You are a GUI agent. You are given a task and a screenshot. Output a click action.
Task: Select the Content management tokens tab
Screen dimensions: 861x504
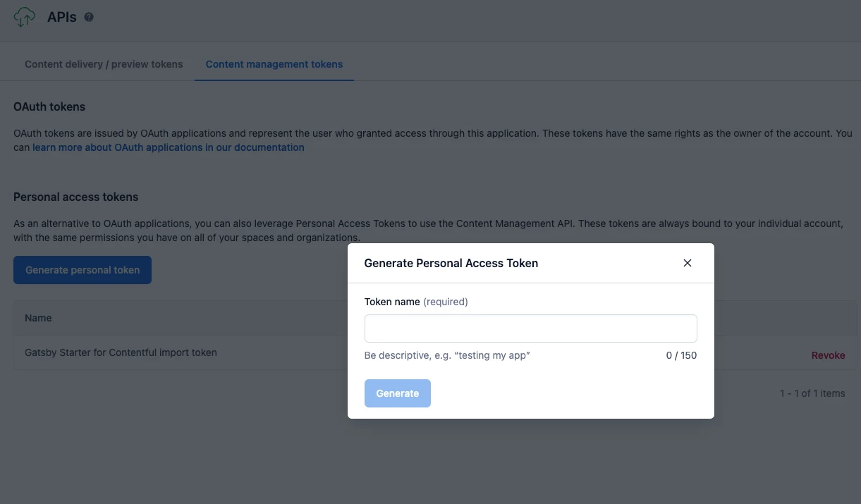pyautogui.click(x=274, y=64)
